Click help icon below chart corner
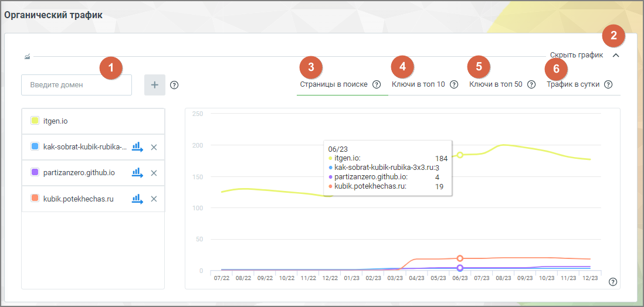This screenshot has width=644, height=307. tap(613, 282)
